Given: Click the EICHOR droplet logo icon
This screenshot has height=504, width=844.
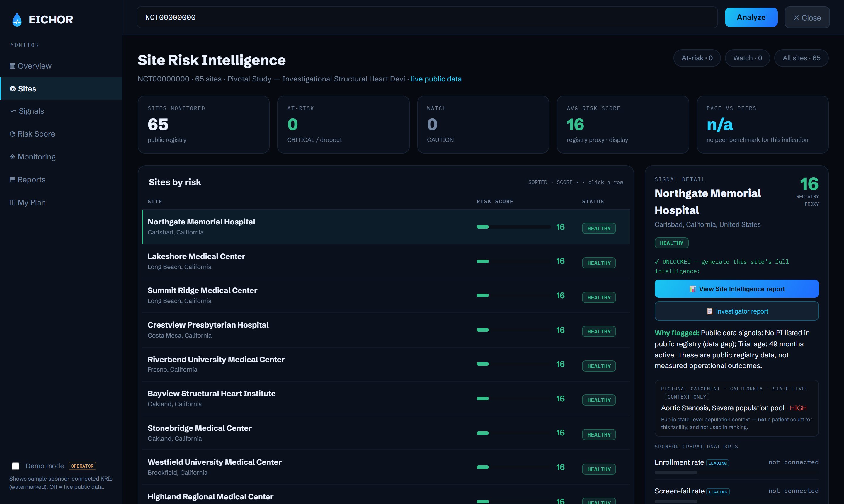Looking at the screenshot, I should coord(17,19).
